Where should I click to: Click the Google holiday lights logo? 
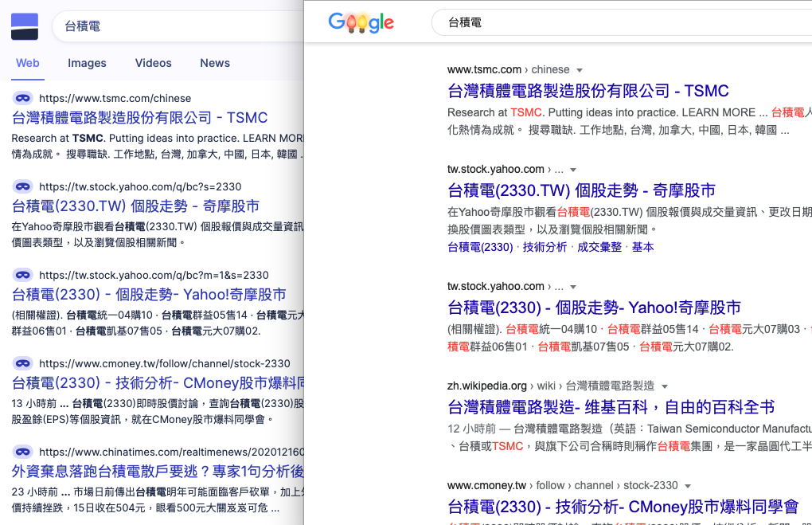[x=361, y=22]
